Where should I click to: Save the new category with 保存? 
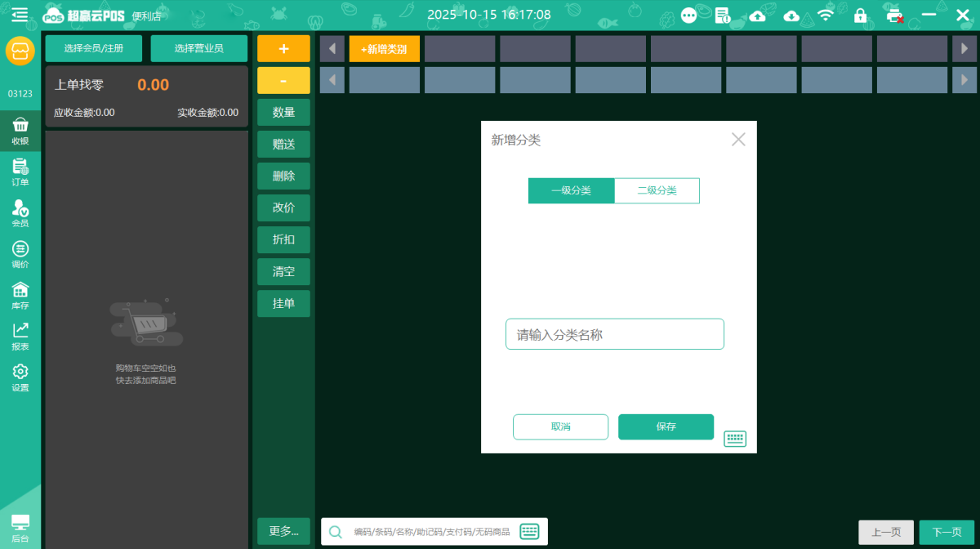pyautogui.click(x=666, y=426)
